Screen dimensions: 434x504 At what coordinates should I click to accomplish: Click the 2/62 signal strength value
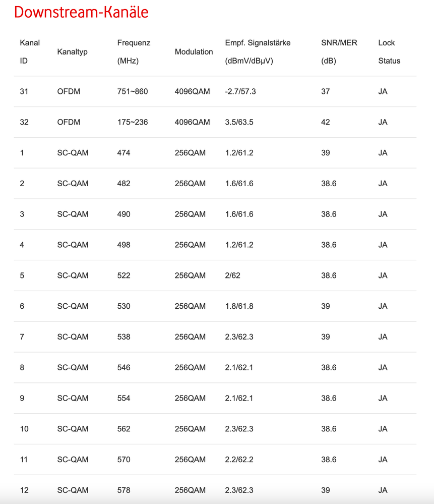[232, 275]
